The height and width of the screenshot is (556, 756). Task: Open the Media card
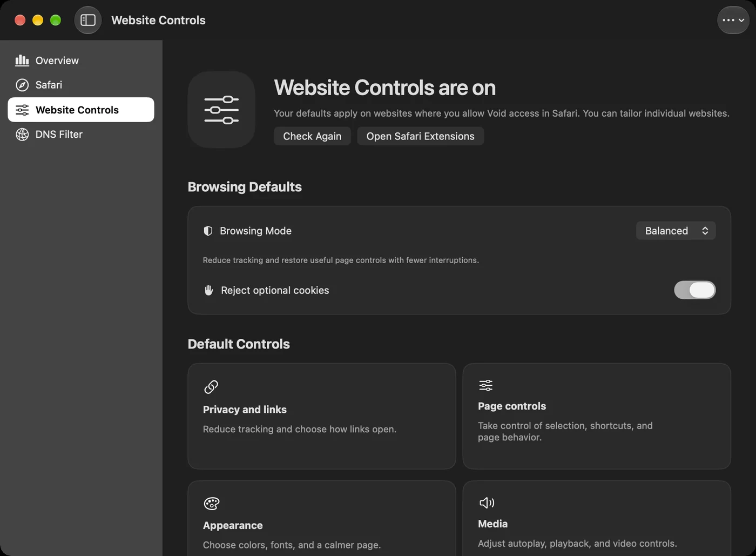pyautogui.click(x=597, y=518)
